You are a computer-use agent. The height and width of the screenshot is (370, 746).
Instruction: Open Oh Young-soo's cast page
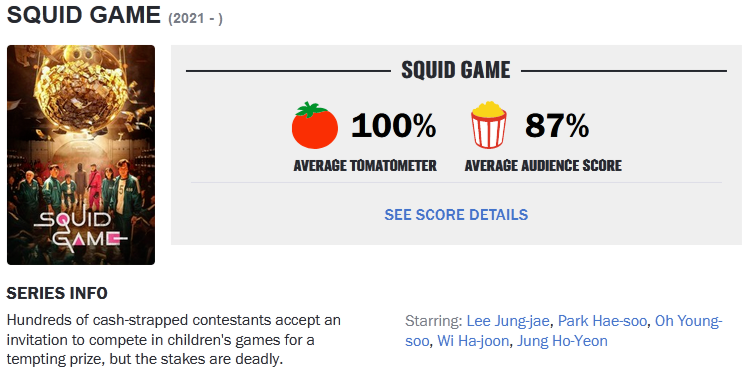point(564,331)
